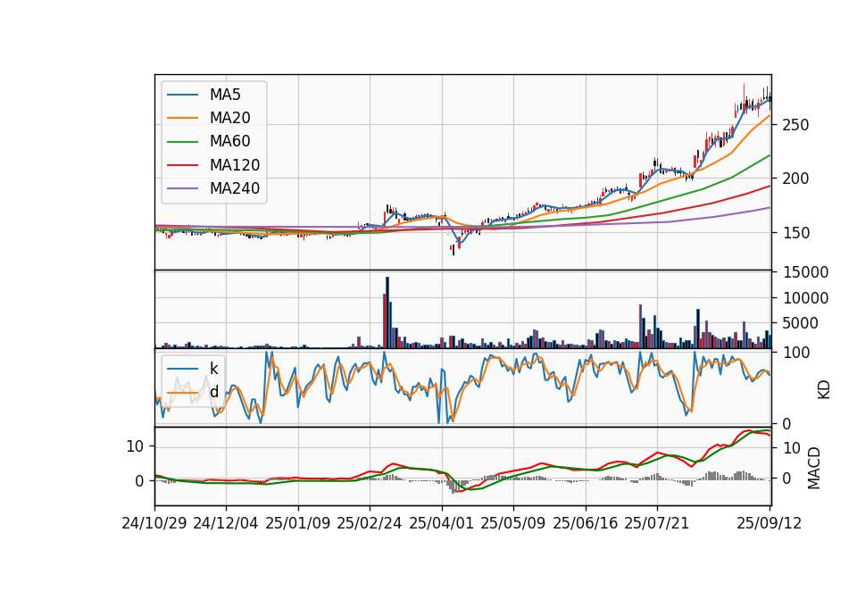Click the MACD axis title
Image resolution: width=857 pixels, height=616 pixels.
point(814,468)
